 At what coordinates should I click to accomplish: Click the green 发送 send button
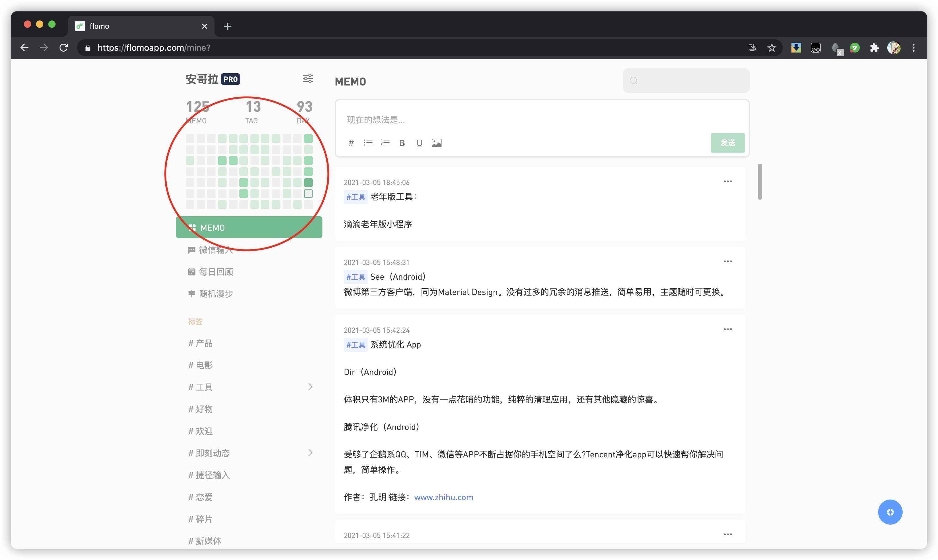(727, 143)
